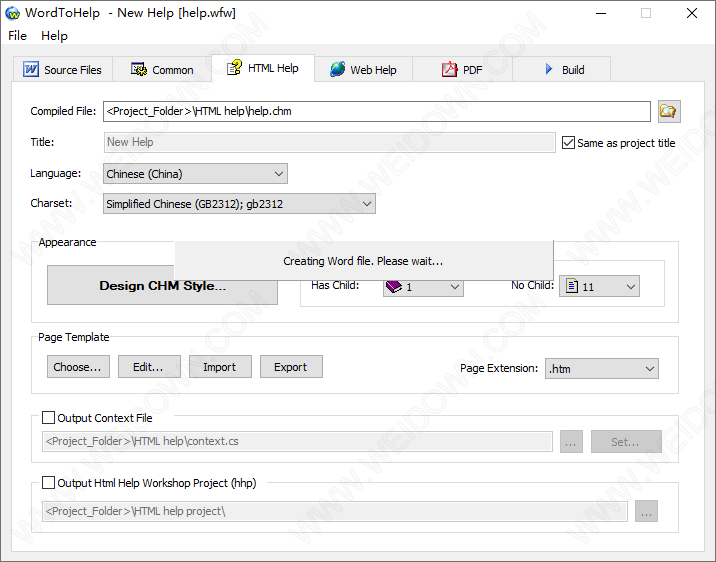Click the globe icon on Web Help tab
Screen dimensions: 716x562
point(337,69)
